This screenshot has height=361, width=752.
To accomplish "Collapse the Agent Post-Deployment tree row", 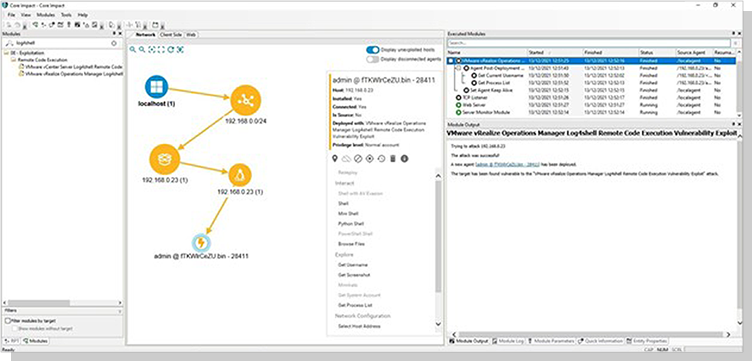I will point(458,69).
